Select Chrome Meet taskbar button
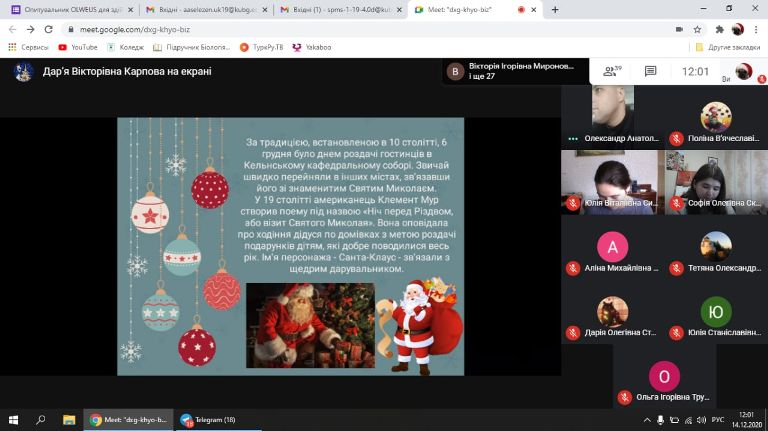The height and width of the screenshot is (431, 768). click(129, 420)
